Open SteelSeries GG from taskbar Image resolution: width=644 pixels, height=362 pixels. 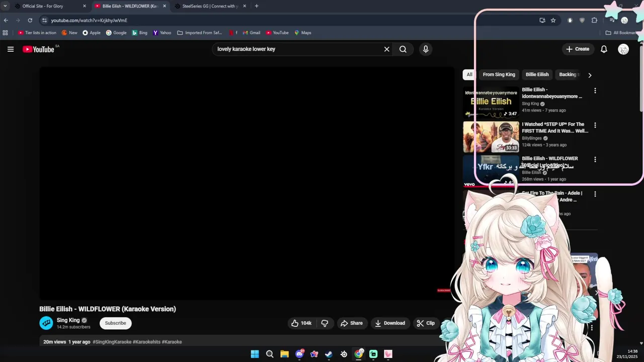(x=344, y=354)
